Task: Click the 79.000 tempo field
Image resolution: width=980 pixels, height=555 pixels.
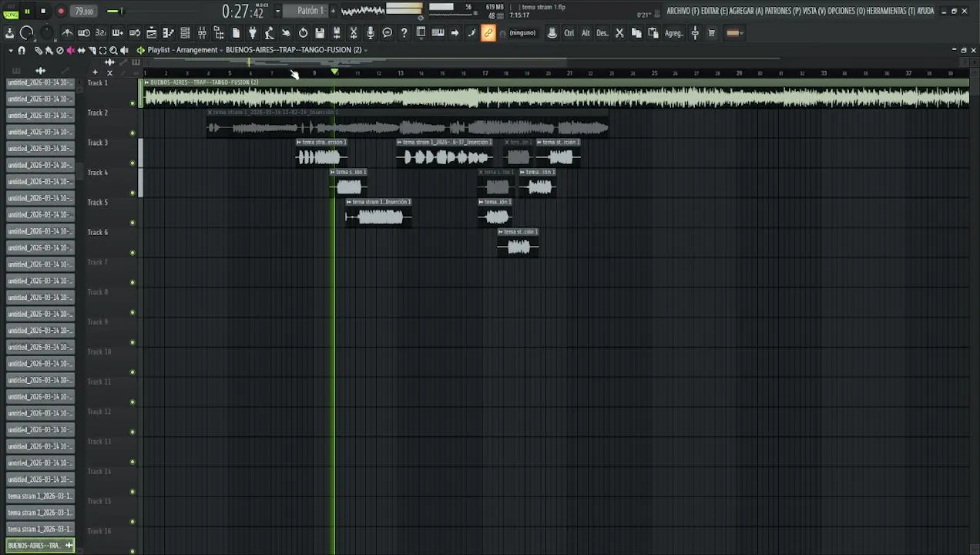Action: pyautogui.click(x=84, y=11)
